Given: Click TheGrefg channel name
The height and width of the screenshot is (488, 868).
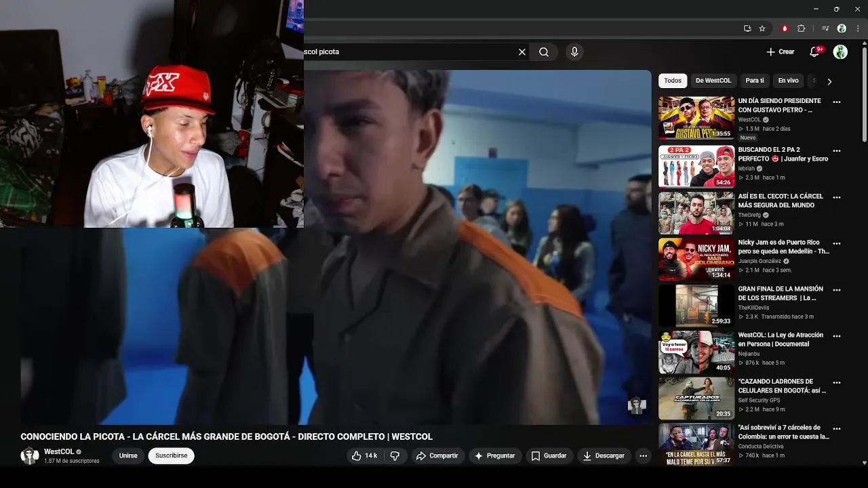Looking at the screenshot, I should 749,215.
